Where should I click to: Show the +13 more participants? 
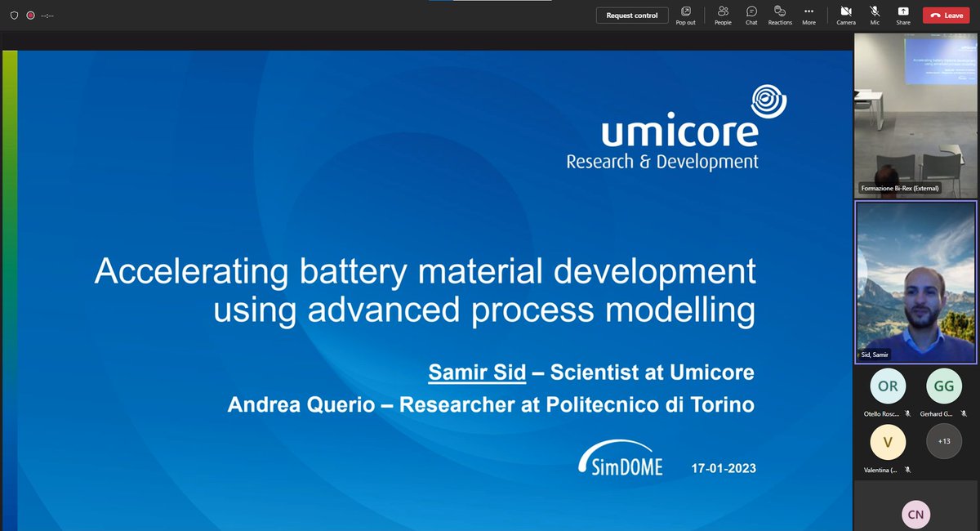point(943,442)
